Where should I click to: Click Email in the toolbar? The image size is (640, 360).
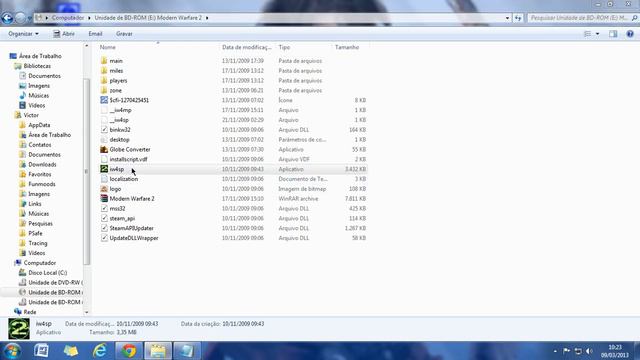pos(95,34)
